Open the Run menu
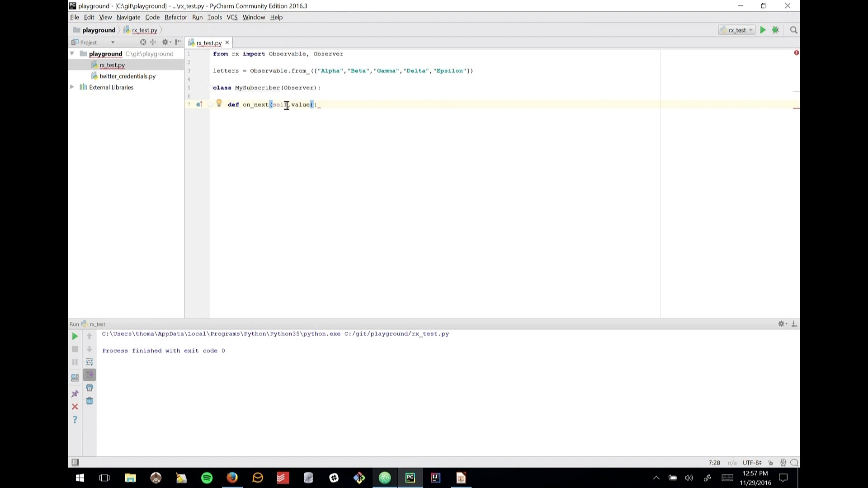This screenshot has height=488, width=868. pyautogui.click(x=197, y=17)
